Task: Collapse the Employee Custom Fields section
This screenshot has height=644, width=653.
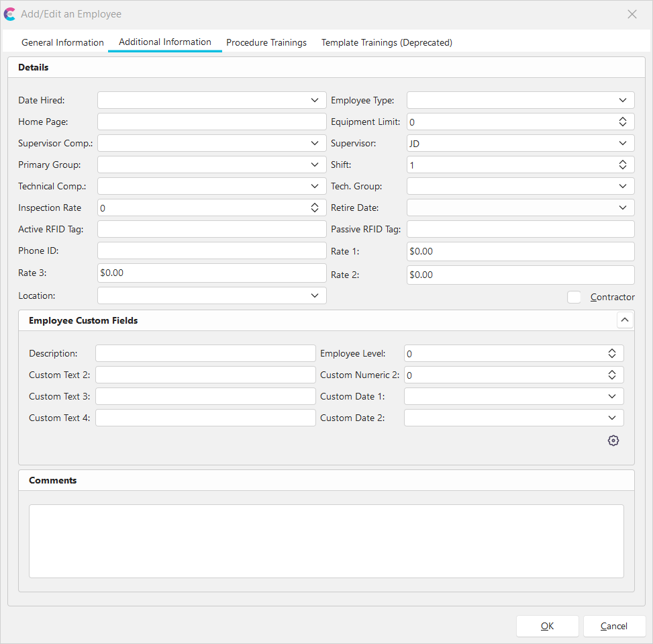Action: 625,320
